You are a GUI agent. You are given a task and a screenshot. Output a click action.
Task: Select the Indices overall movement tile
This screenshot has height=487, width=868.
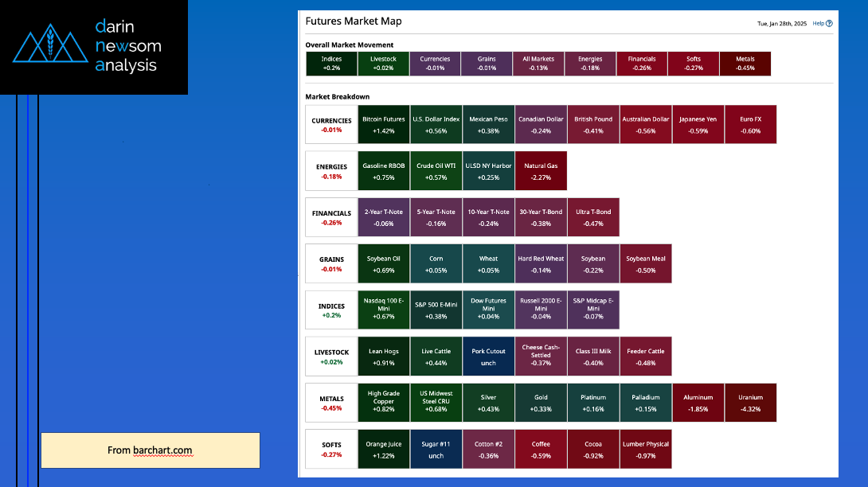(x=331, y=64)
